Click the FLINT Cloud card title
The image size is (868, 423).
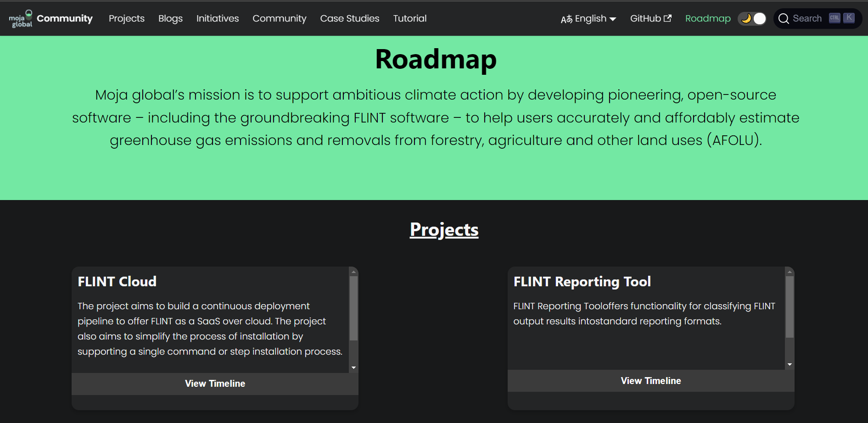point(117,282)
